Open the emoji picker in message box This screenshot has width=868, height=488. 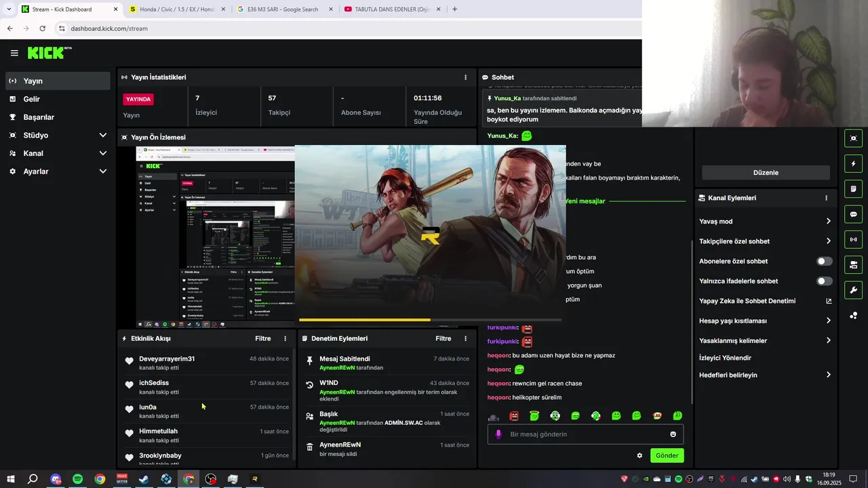[x=673, y=434]
